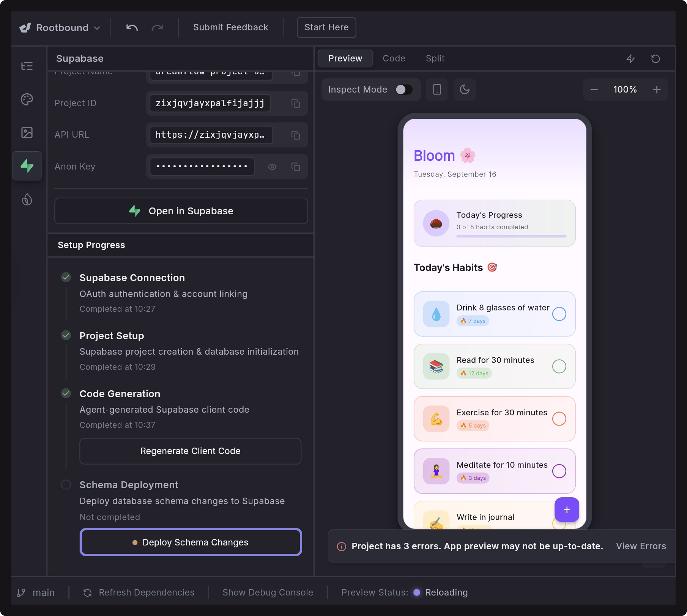Click the 5 days streak badge
The width and height of the screenshot is (687, 616).
point(473,426)
